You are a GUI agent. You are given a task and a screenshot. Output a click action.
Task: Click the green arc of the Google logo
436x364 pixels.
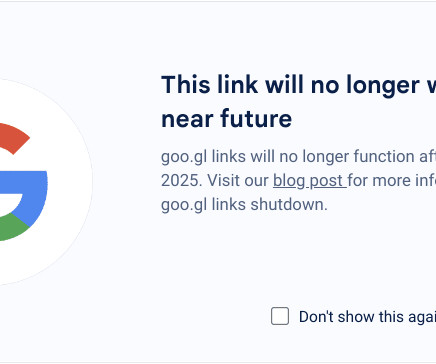coord(13,228)
